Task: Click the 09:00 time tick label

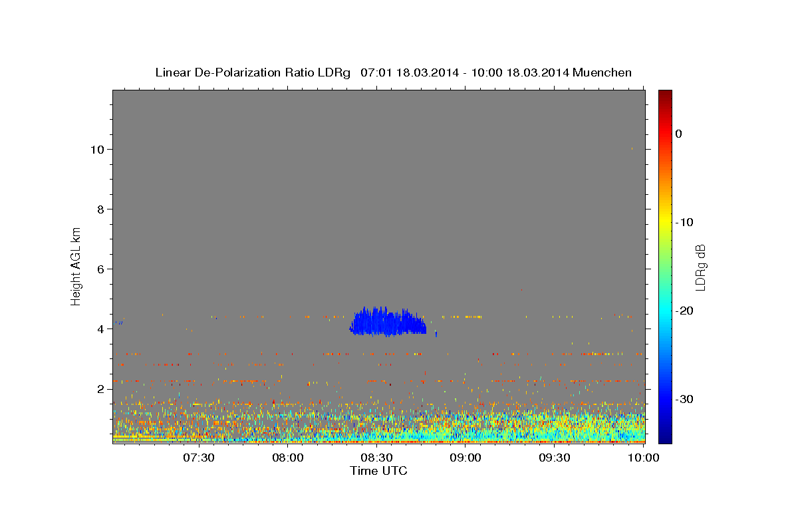Action: (465, 458)
